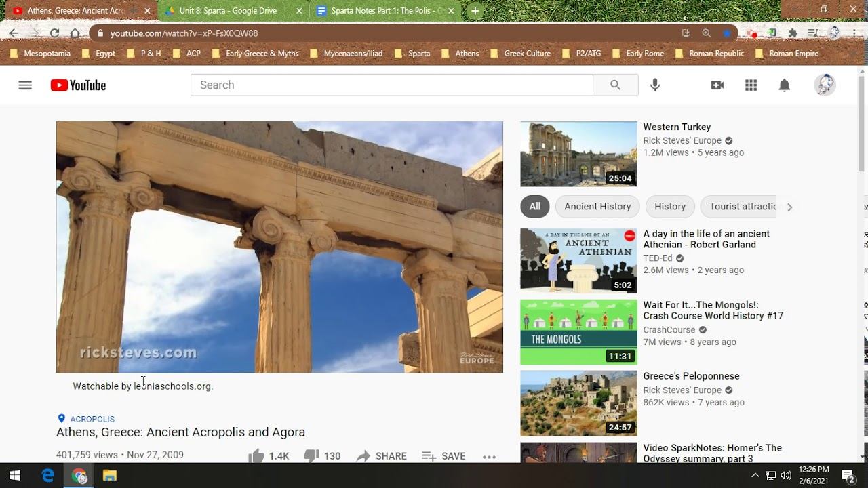This screenshot has height=488, width=868.
Task: Open Western Turkey video title
Action: [x=677, y=127]
